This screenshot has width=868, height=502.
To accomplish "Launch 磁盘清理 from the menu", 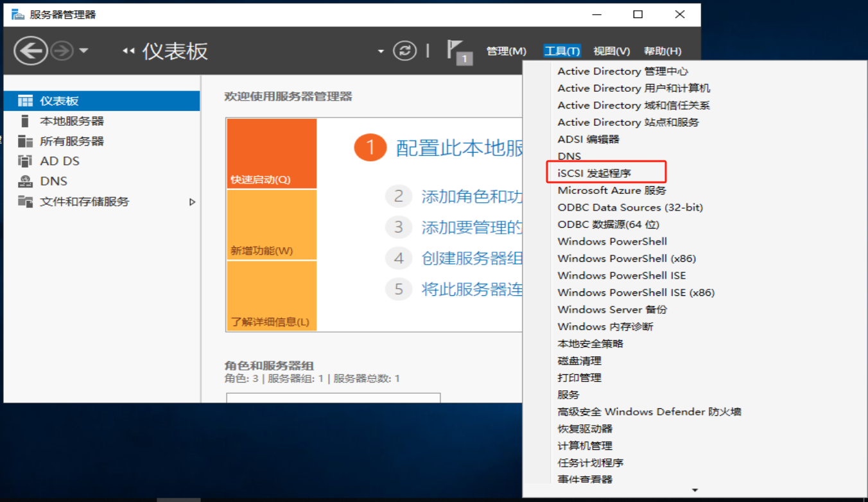I will click(x=579, y=360).
